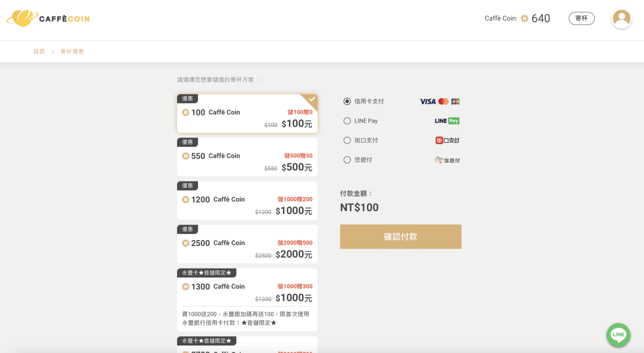Click the 儲500贈50 promo text
Image resolution: width=644 pixels, height=353 pixels.
click(x=298, y=156)
